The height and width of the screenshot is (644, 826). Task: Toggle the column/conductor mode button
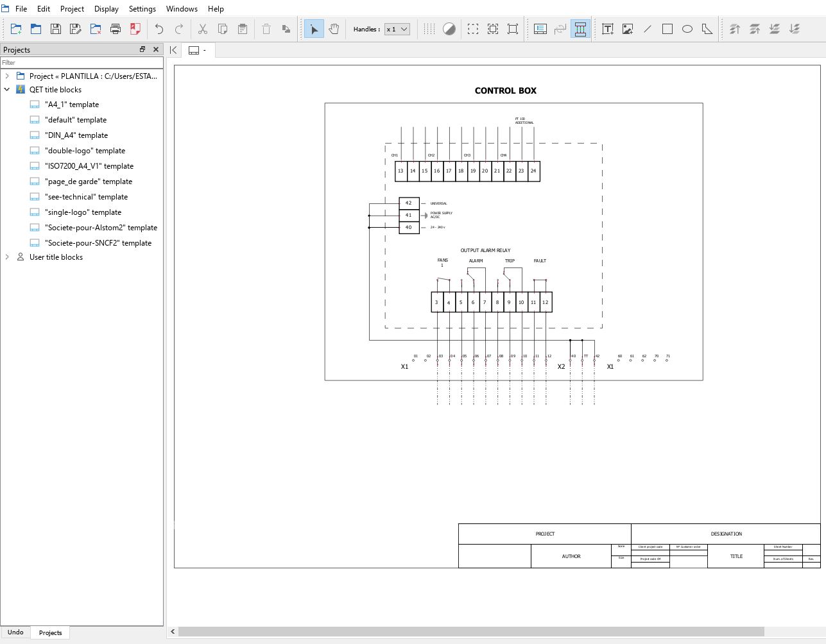[x=580, y=29]
